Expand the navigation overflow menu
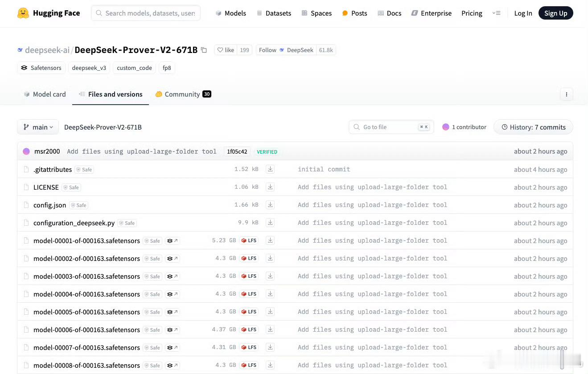 click(496, 13)
